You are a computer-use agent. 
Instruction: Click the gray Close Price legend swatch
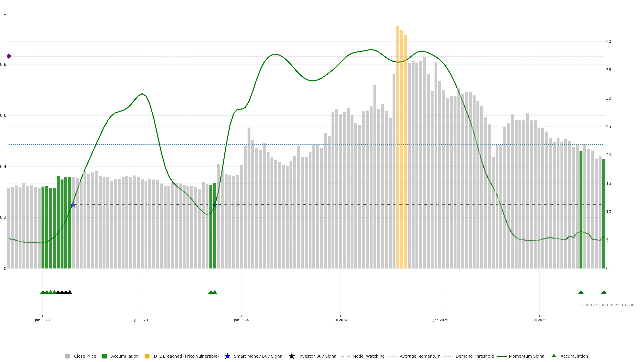(x=67, y=356)
